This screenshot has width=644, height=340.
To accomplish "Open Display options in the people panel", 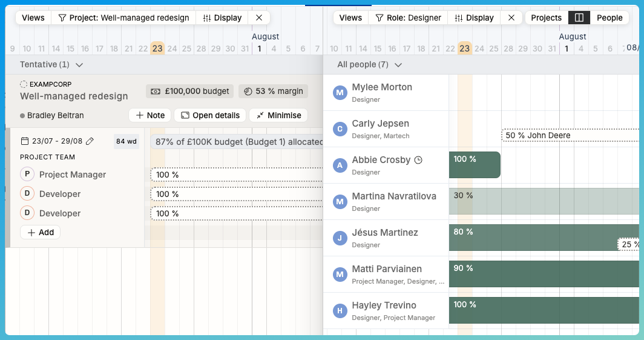I will point(474,18).
